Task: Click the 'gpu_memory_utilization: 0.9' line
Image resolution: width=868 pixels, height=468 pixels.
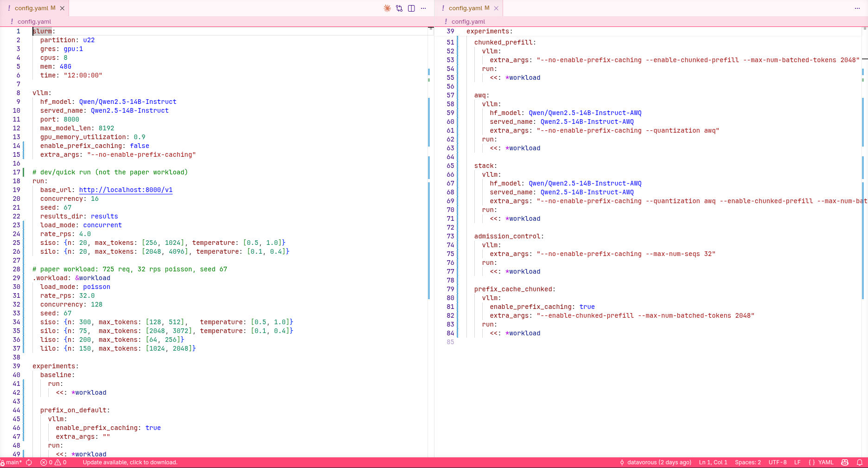Action: pyautogui.click(x=93, y=137)
